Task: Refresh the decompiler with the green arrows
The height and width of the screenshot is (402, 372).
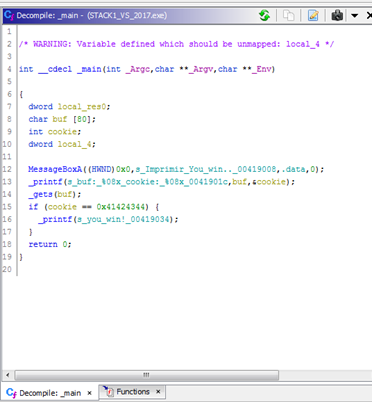Action: [x=265, y=15]
